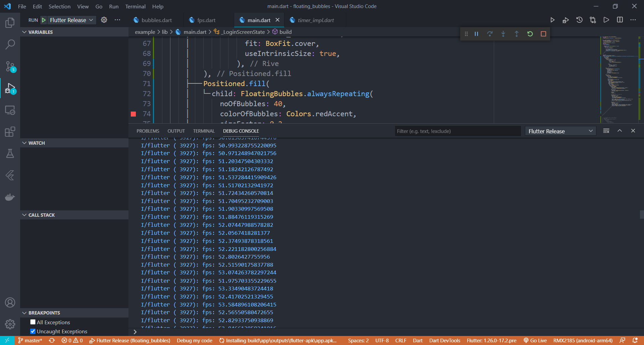
Task: Click the master branch in status bar
Action: (30, 340)
